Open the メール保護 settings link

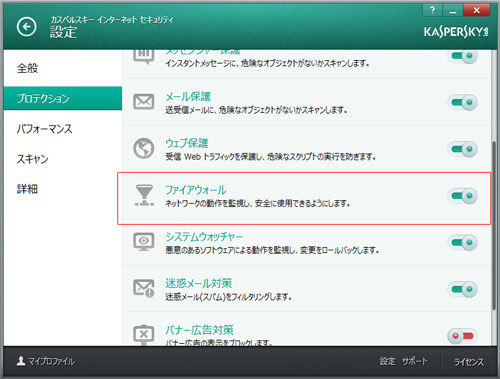point(188,97)
